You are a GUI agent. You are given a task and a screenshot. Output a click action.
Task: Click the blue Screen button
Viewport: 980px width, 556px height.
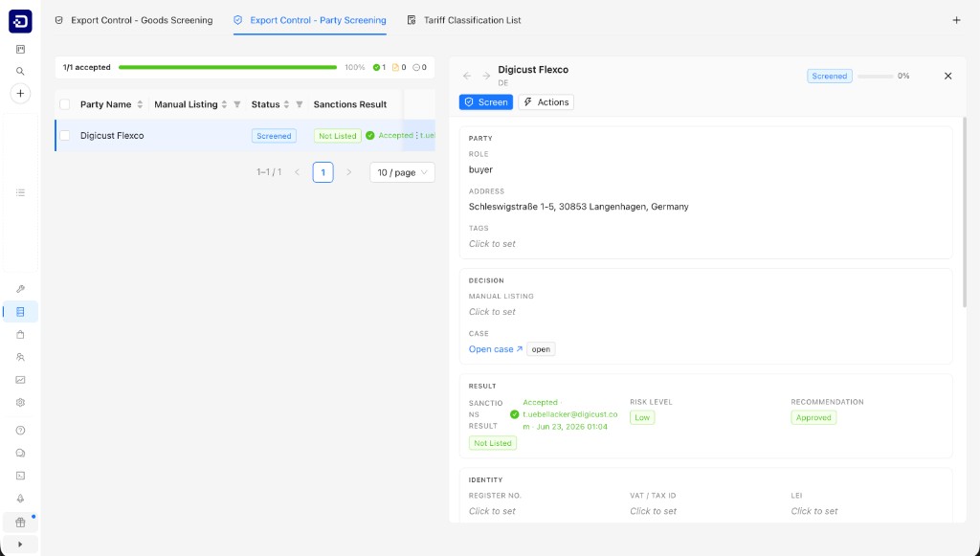pyautogui.click(x=486, y=101)
